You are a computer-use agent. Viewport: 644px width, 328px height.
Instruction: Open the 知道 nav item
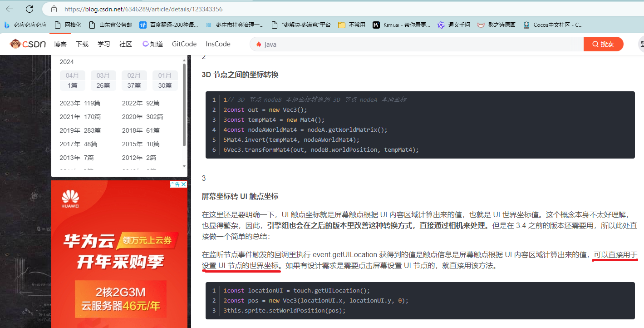pyautogui.click(x=153, y=44)
